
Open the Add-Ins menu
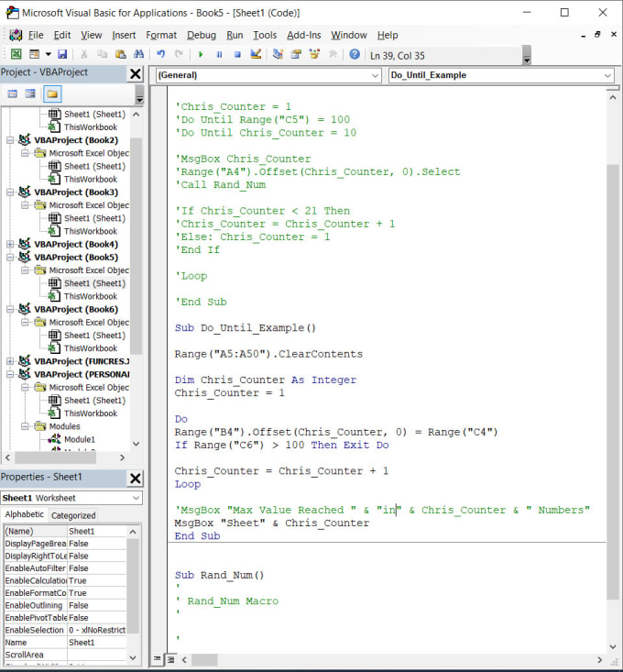[x=303, y=35]
